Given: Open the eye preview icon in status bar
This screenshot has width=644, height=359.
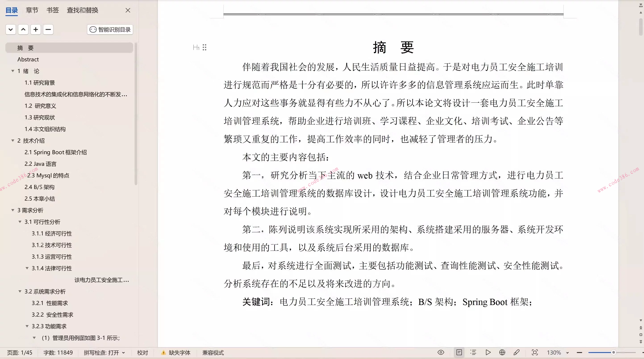Looking at the screenshot, I should pos(441,352).
